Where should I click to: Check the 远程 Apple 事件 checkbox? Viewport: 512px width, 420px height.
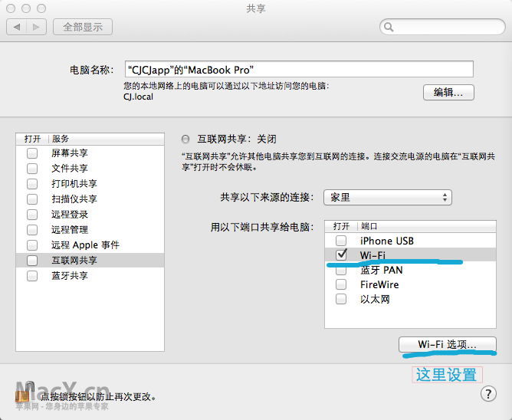tap(32, 245)
